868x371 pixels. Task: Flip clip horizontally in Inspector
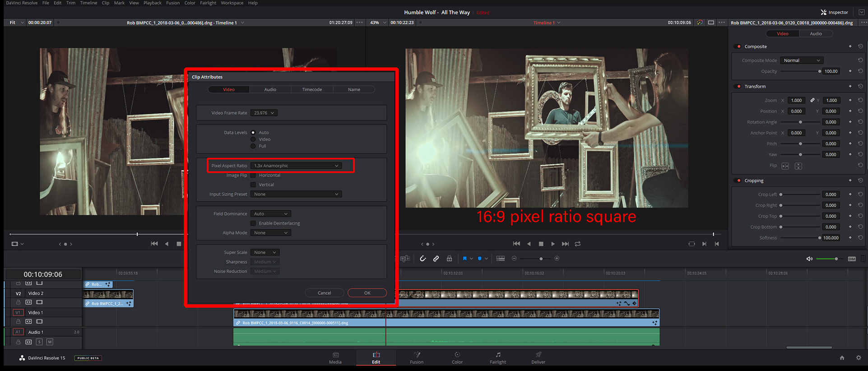(x=785, y=166)
